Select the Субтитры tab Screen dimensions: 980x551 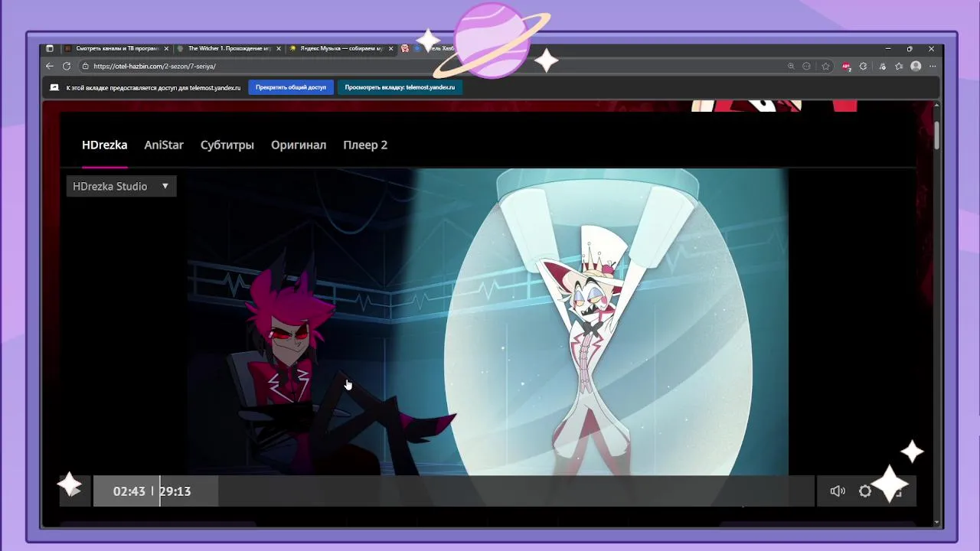227,145
